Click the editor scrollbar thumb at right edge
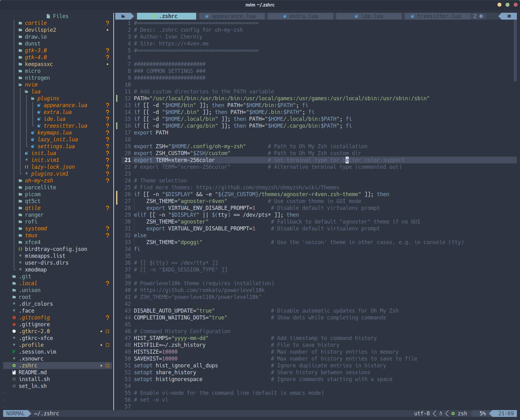The image size is (520, 420). coord(515,50)
